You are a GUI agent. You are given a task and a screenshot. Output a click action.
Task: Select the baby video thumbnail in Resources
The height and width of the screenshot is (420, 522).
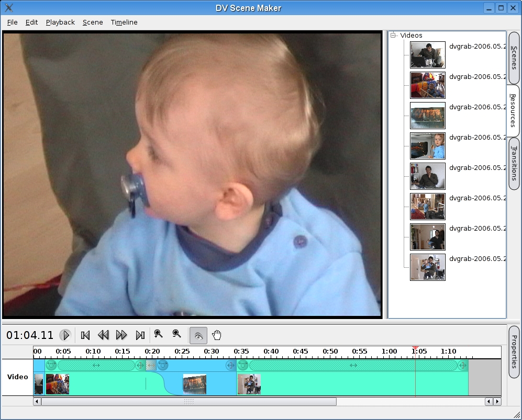[428, 146]
